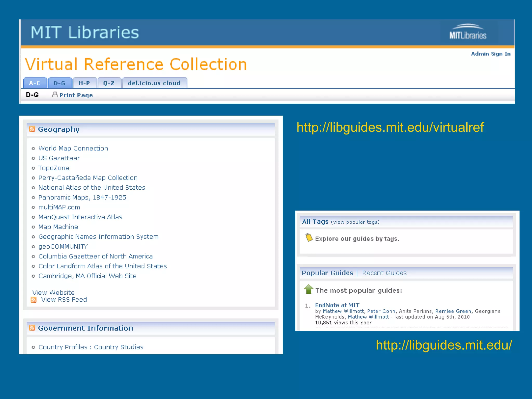The height and width of the screenshot is (399, 532).
Task: Open the Map Machine link
Action: (58, 227)
